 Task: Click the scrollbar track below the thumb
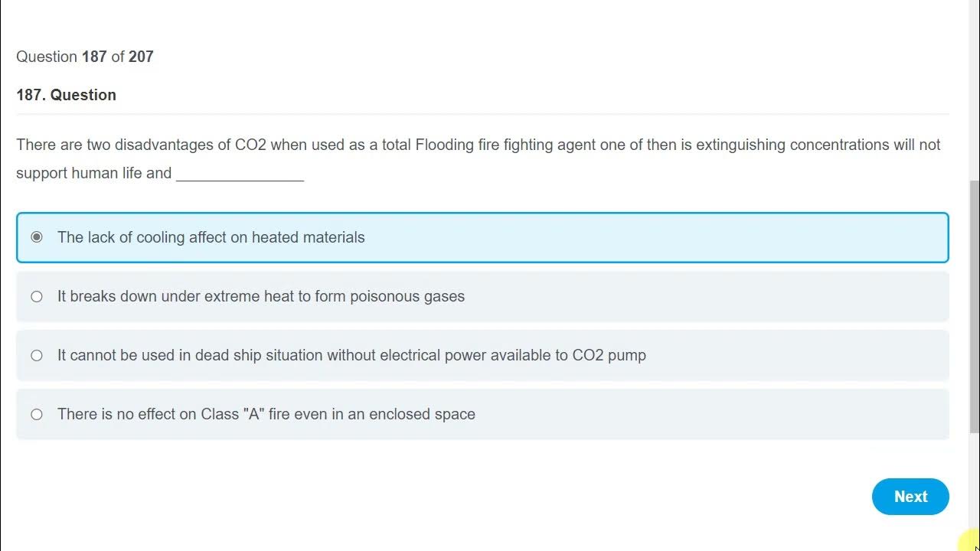[x=974, y=474]
